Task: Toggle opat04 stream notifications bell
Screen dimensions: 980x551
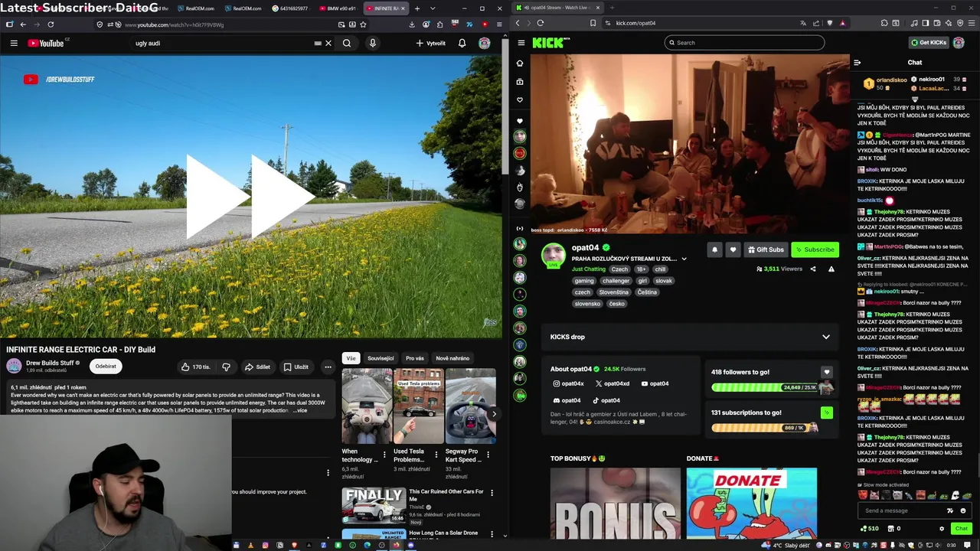Action: point(714,249)
